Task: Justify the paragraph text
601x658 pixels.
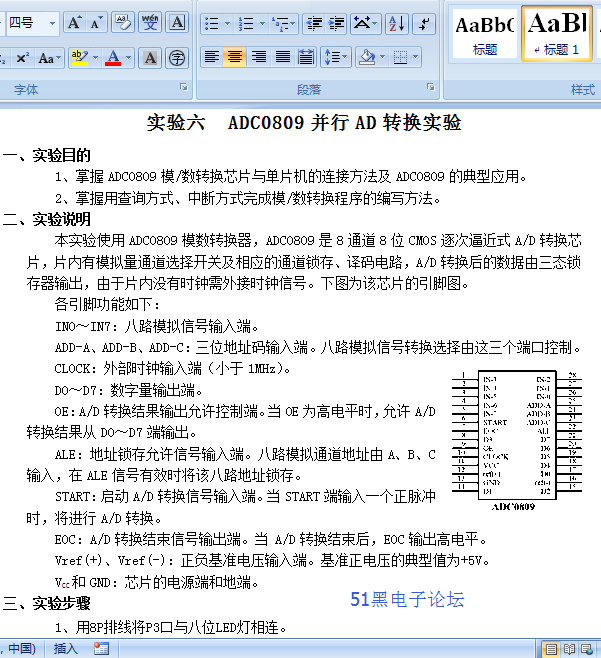Action: coord(282,57)
